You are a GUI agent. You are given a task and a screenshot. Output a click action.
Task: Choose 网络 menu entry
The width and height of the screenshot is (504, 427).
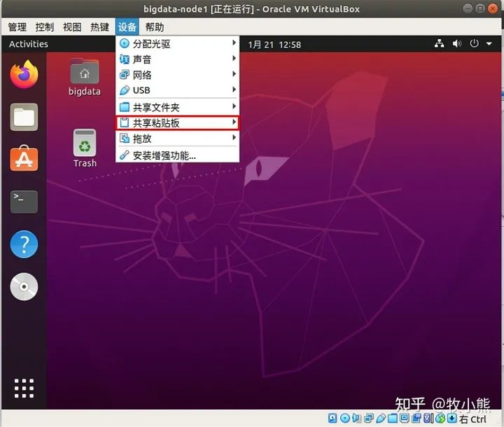click(x=178, y=75)
